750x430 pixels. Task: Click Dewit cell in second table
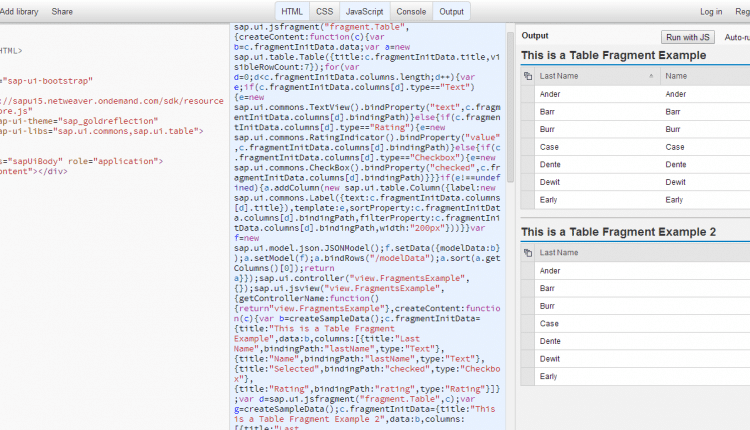[x=550, y=359]
